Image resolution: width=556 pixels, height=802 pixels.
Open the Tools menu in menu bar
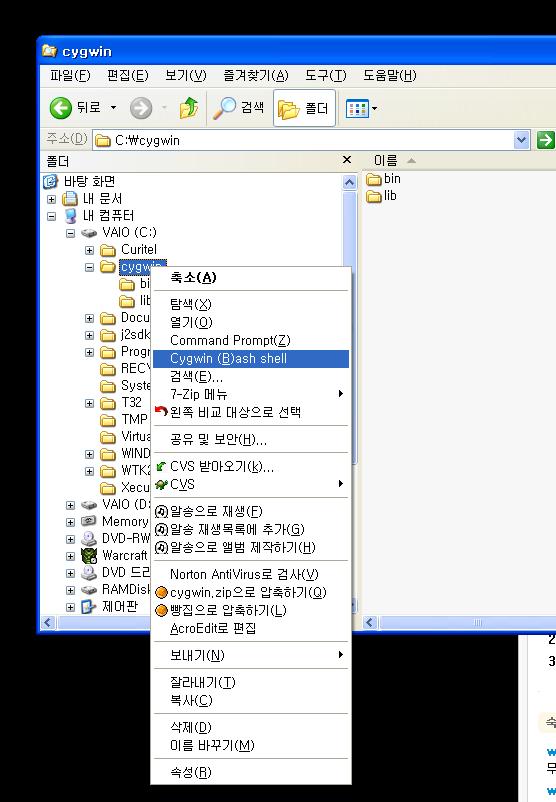point(326,76)
